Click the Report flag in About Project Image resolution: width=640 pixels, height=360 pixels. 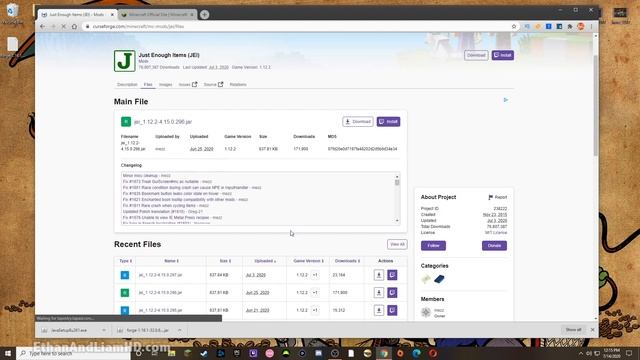pos(498,197)
